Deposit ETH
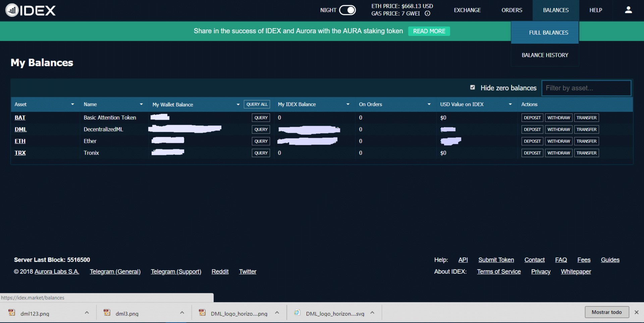Screen dimensions: 644x323 click(532, 141)
